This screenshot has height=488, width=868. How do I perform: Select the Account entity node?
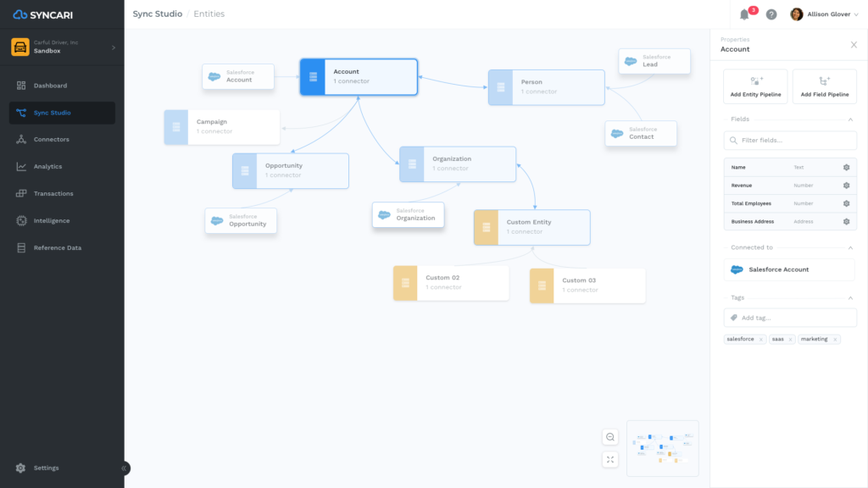tap(359, 77)
